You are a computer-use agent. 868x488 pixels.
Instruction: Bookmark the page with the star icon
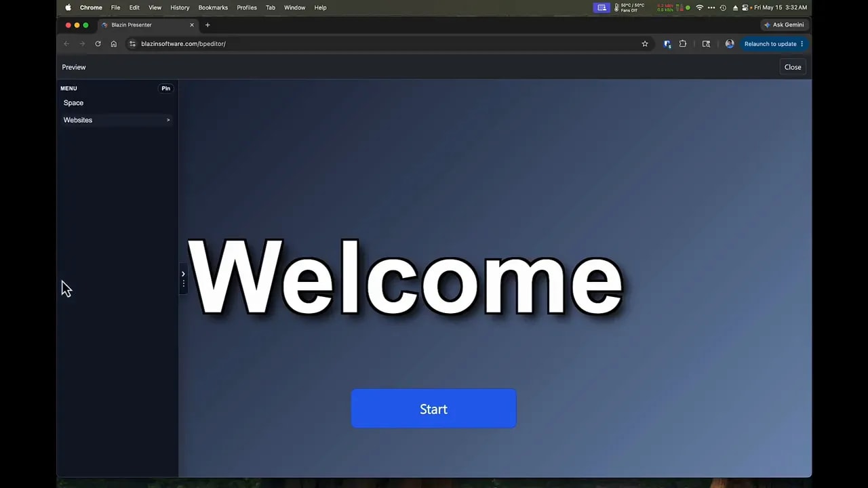click(645, 44)
